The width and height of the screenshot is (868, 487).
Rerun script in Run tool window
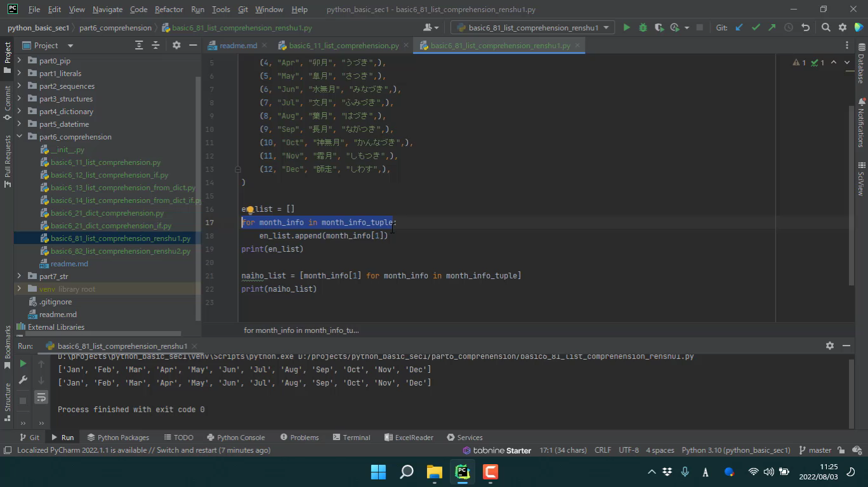[23, 363]
